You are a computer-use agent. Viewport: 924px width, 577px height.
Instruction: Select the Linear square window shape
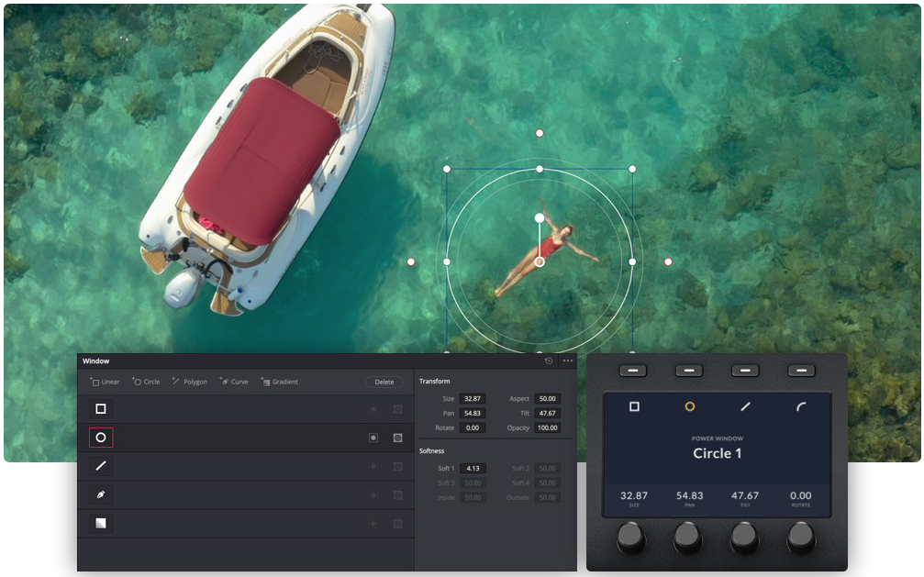[101, 409]
